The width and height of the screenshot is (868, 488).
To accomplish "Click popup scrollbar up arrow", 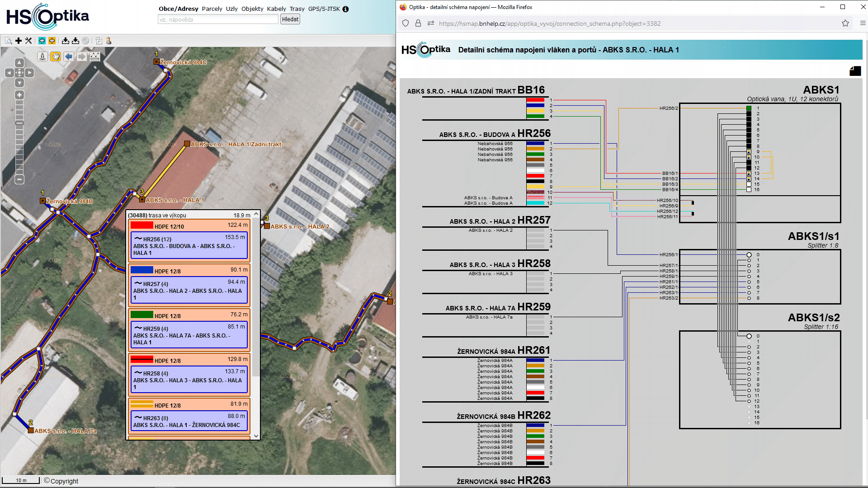I will tap(256, 214).
